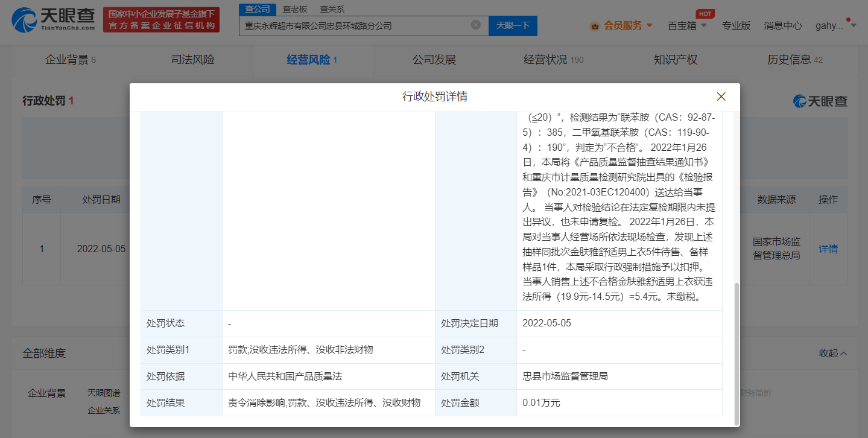868x438 pixels.
Task: Click the 2022-05-05 penalty decision date value
Action: pos(546,323)
